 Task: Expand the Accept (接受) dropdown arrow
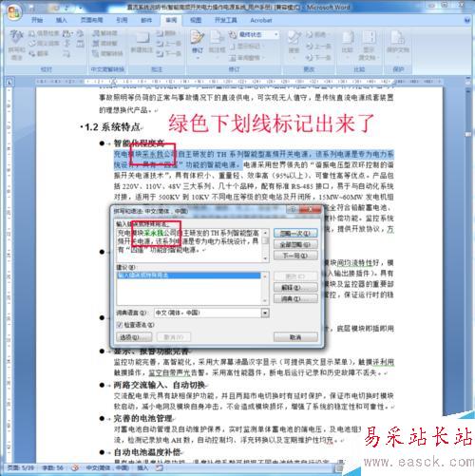[x=294, y=58]
